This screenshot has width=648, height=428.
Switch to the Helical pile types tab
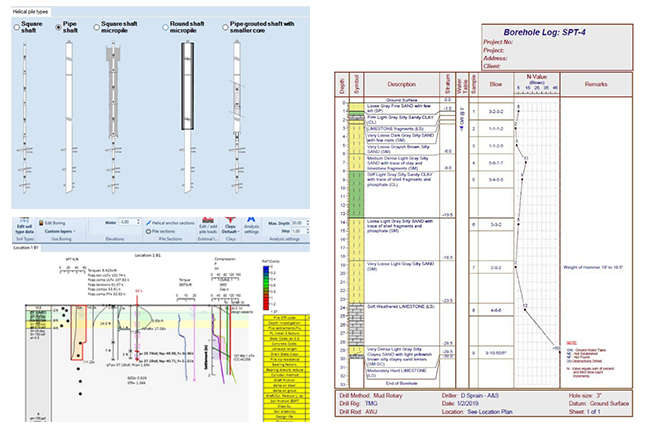click(x=25, y=8)
